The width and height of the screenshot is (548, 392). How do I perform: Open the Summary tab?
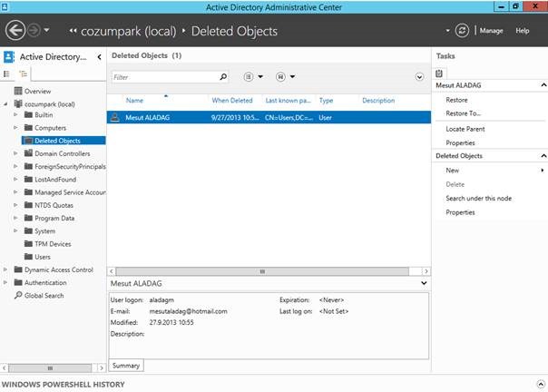126,366
